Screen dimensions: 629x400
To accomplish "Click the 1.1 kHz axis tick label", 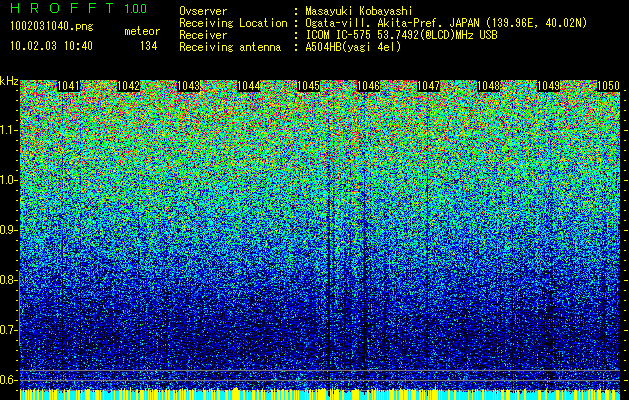I will tap(8, 130).
